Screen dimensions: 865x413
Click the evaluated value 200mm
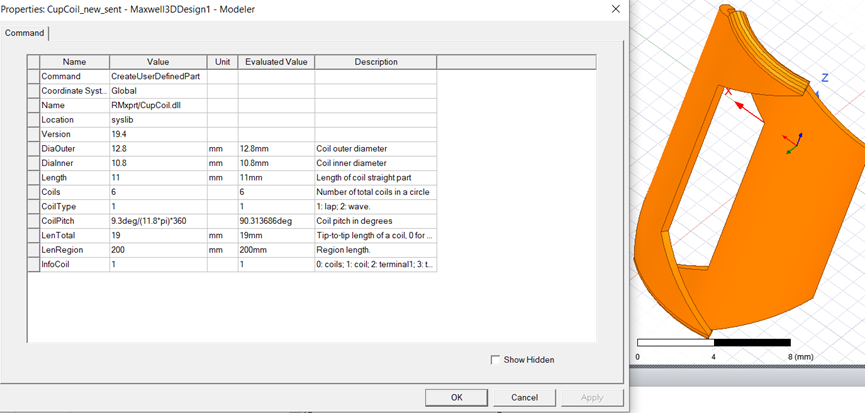[x=276, y=250]
